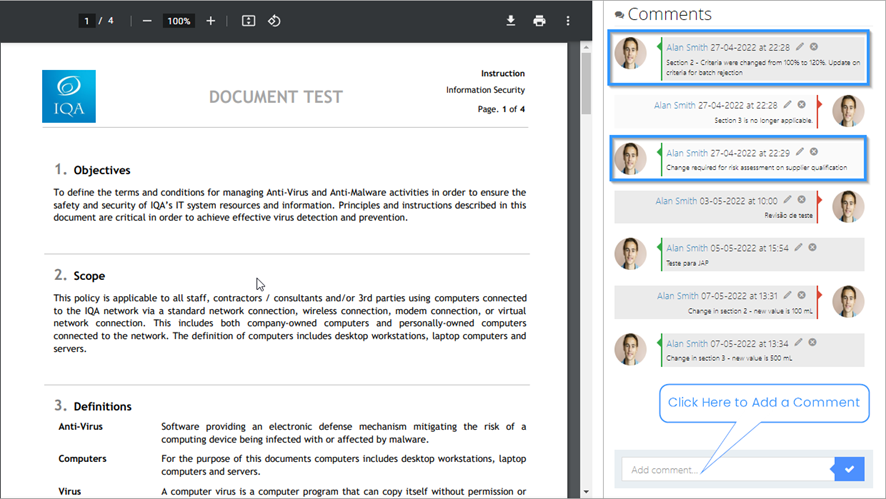This screenshot has width=886, height=499.
Task: Click the page number field showing 1
Action: 86,21
